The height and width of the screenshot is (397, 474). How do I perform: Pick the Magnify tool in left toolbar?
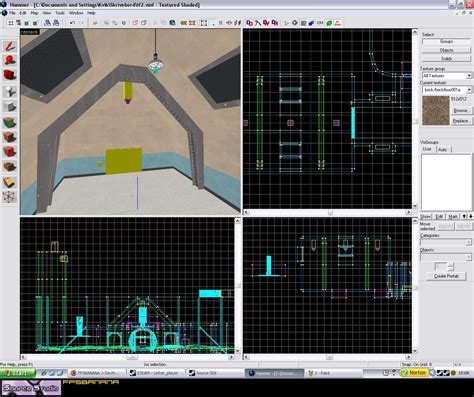pyautogui.click(x=10, y=60)
